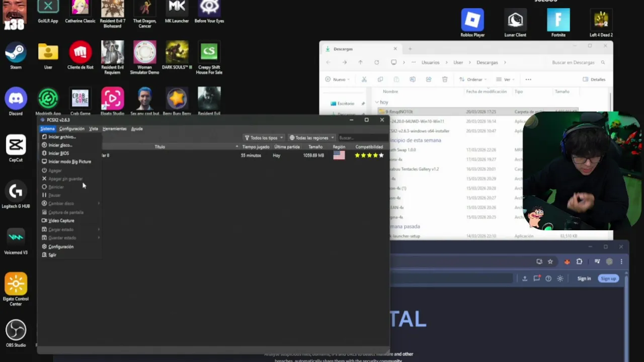Click Refresh icon in Descargas window
The width and height of the screenshot is (644, 362).
(376, 62)
